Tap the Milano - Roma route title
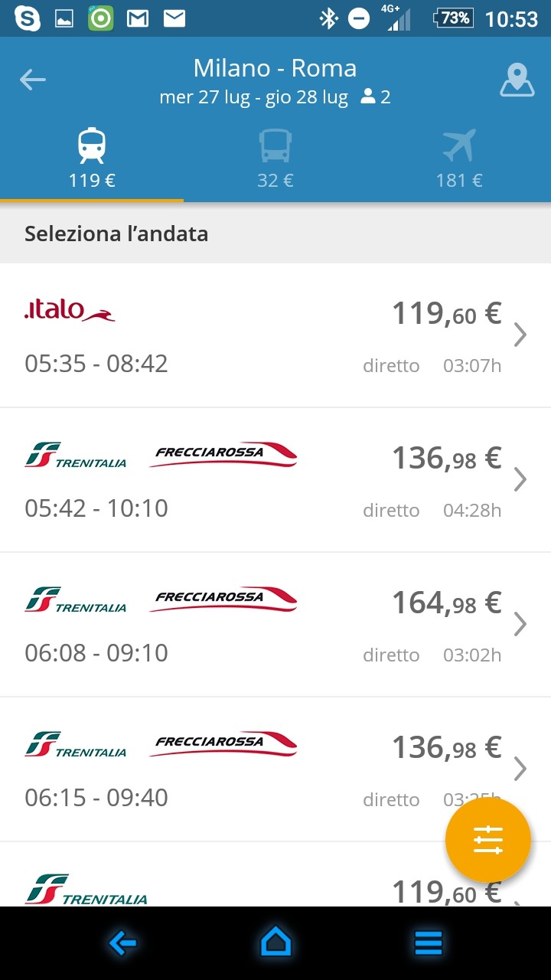The width and height of the screenshot is (551, 980). pyautogui.click(x=275, y=68)
